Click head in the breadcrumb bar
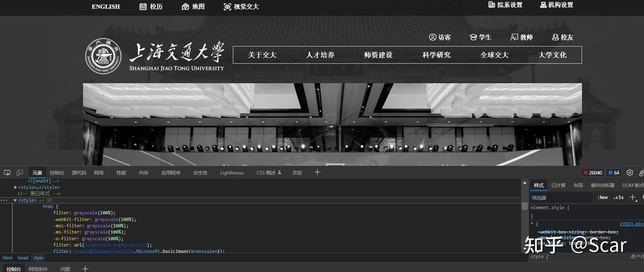Image resolution: width=644 pixels, height=272 pixels. click(23, 258)
